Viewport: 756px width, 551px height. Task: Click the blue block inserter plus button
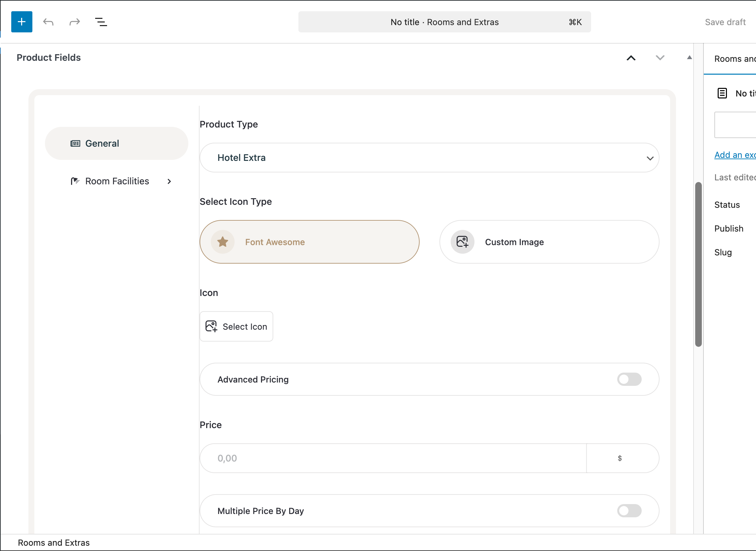[22, 22]
